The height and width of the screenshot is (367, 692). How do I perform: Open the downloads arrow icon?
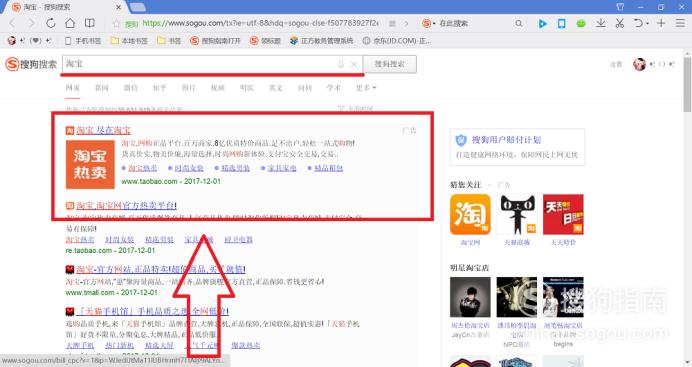click(600, 23)
